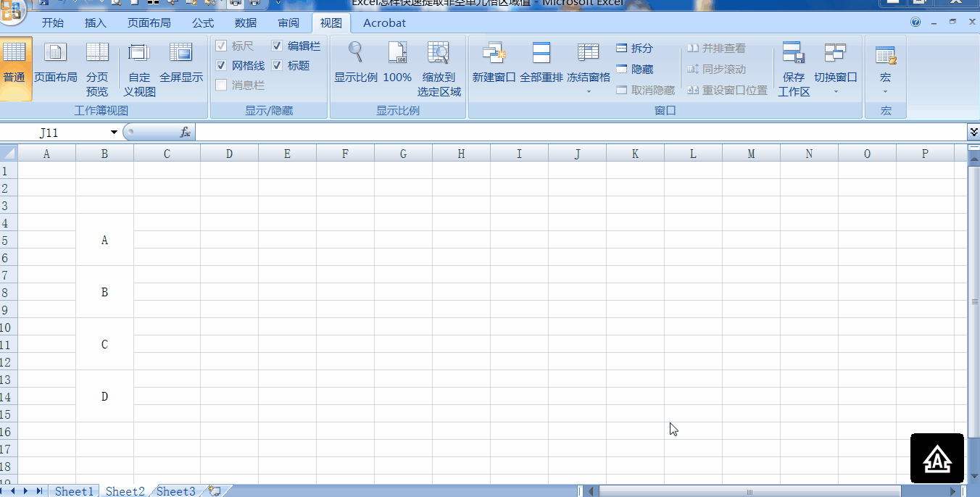Open the Acrobat tab
Viewport: 980px width, 497px height.
click(384, 22)
